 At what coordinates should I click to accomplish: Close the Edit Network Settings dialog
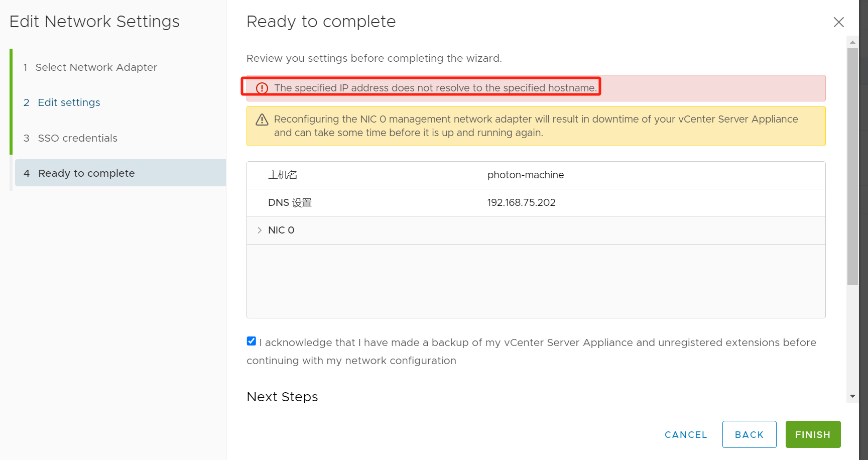(x=838, y=22)
